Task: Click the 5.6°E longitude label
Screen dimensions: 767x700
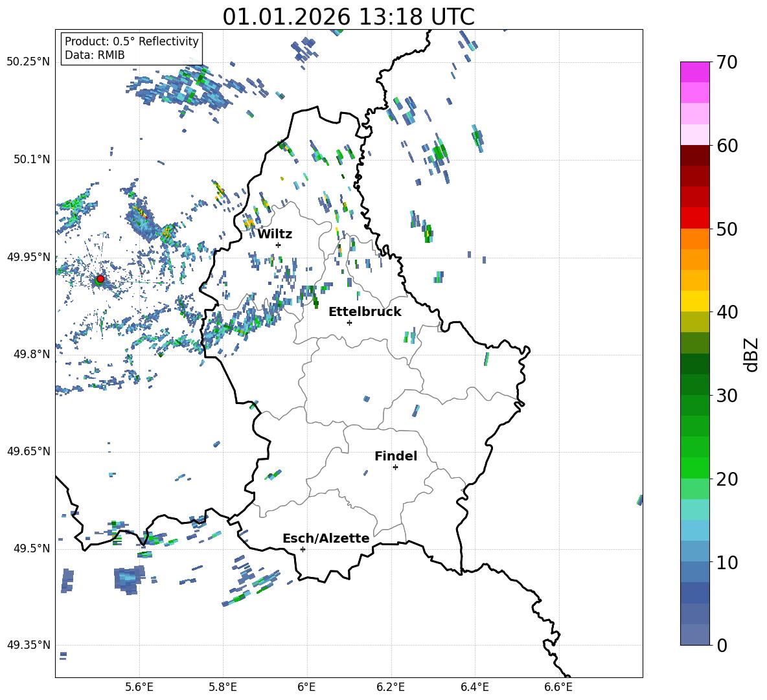Action: (139, 688)
